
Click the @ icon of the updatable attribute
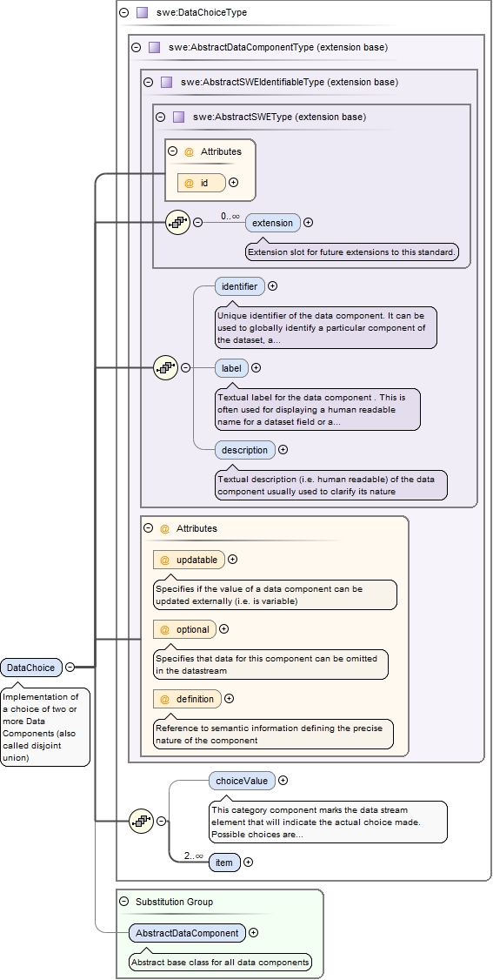click(x=164, y=560)
